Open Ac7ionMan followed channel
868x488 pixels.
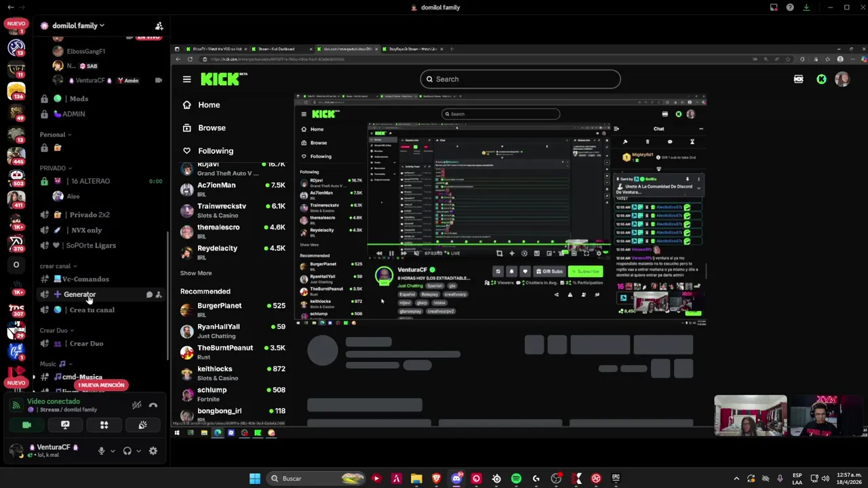[x=233, y=189]
